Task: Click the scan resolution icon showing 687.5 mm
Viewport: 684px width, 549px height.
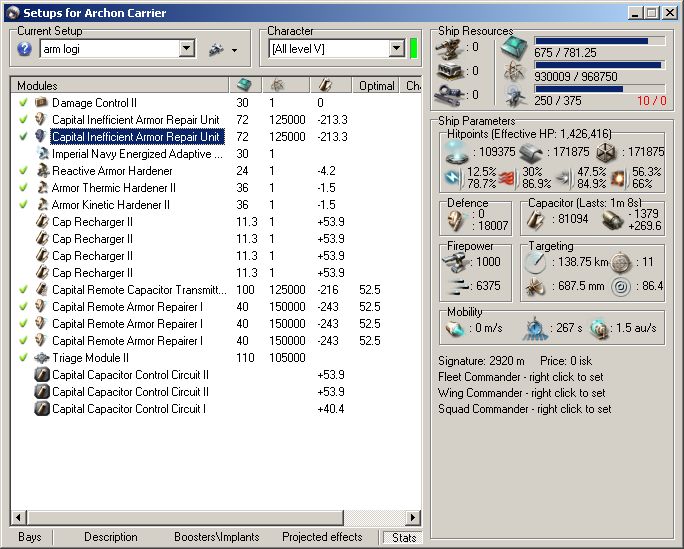Action: point(534,286)
